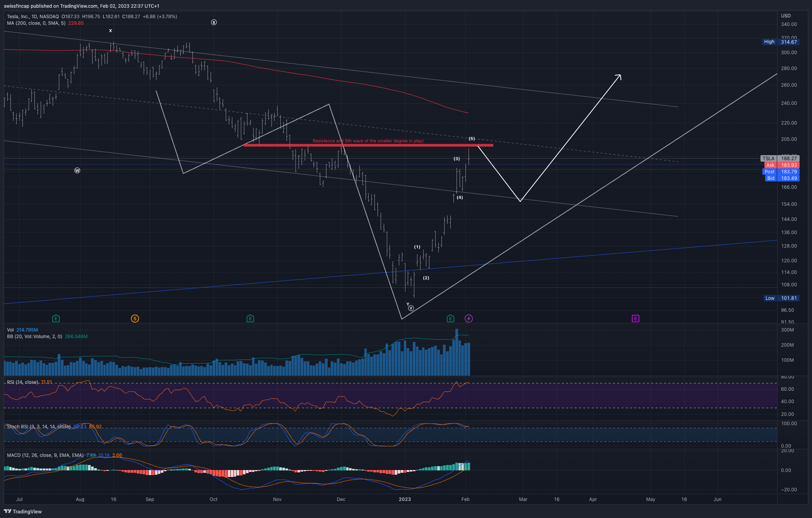Select the circled Y wave label
This screenshot has height=518, width=812.
[x=411, y=308]
